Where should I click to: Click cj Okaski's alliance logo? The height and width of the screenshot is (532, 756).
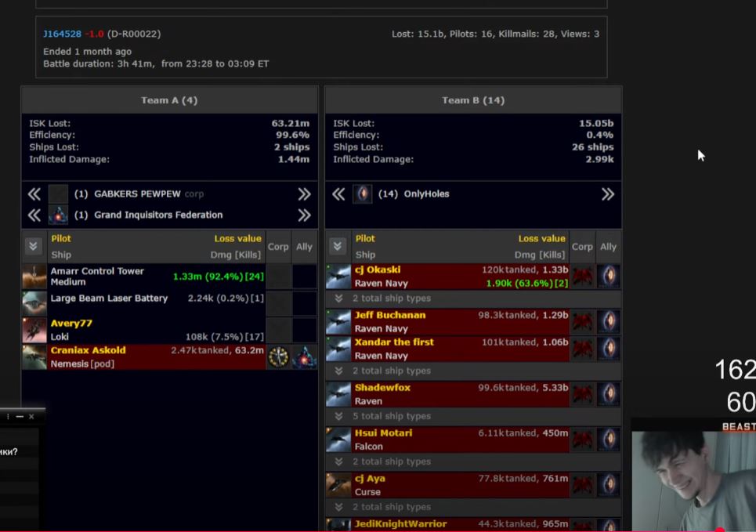point(609,277)
